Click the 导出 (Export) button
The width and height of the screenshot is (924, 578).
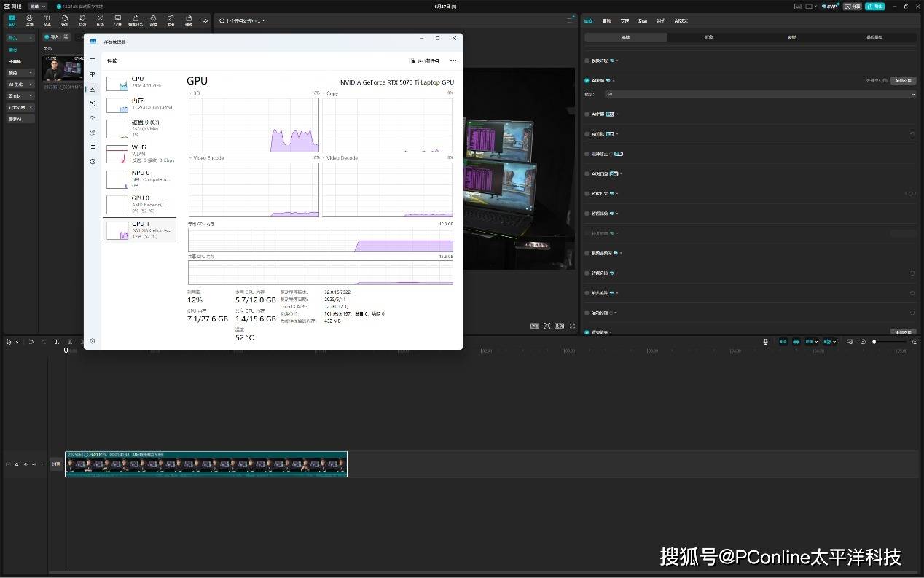click(874, 7)
